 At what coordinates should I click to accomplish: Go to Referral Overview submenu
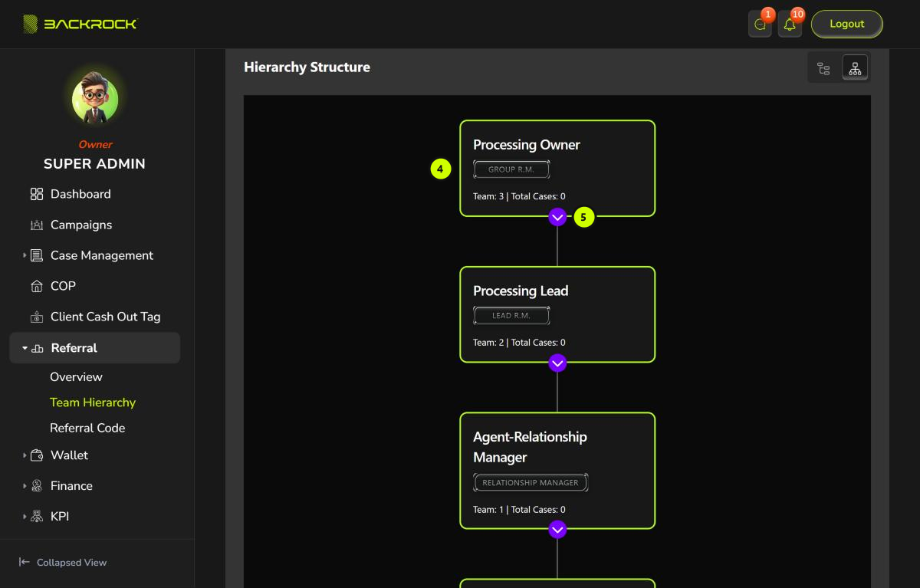point(76,377)
